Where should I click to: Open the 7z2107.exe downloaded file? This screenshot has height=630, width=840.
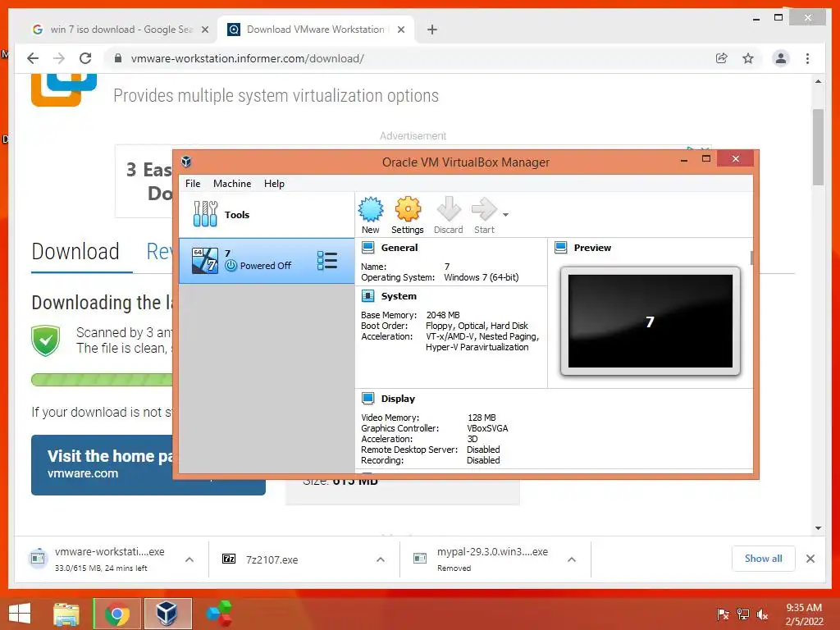(x=272, y=559)
